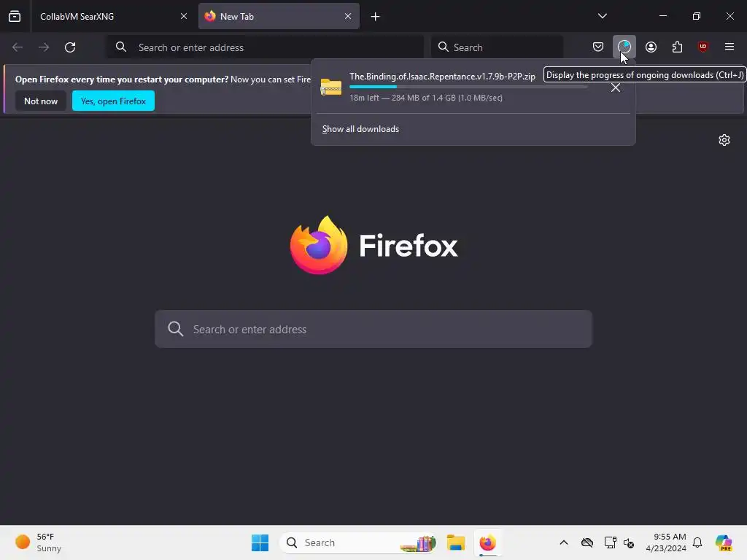Open Copilot preview icon in taskbar
Image resolution: width=747 pixels, height=560 pixels.
tap(724, 542)
